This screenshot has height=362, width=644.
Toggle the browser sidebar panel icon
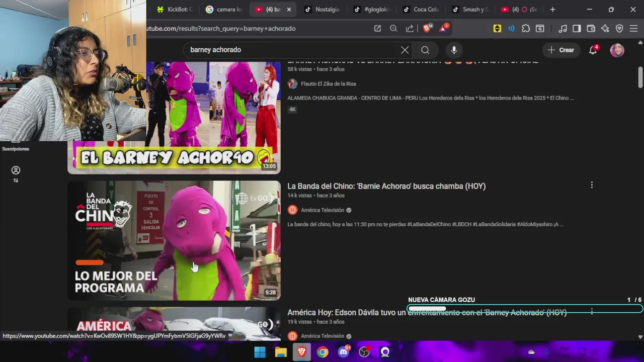(577, 29)
